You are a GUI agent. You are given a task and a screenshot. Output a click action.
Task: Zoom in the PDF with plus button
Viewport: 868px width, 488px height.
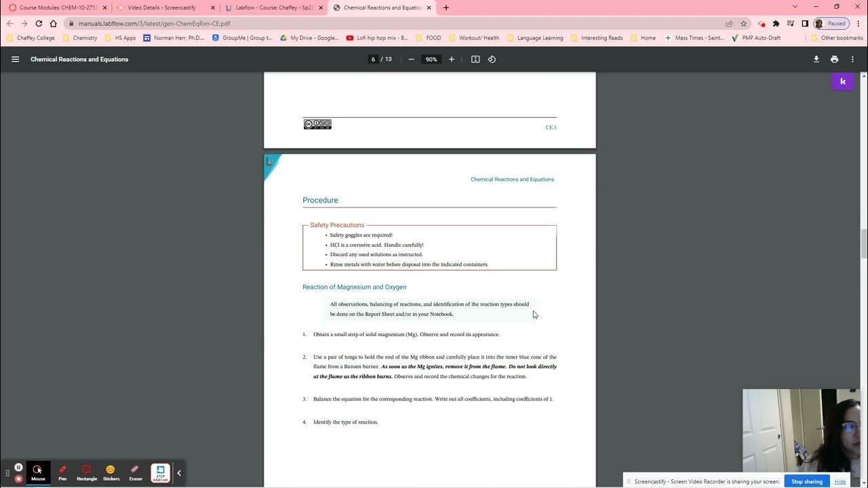[x=452, y=59]
